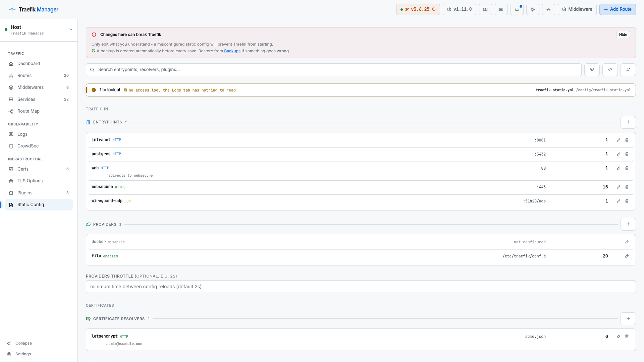This screenshot has height=362, width=644.
Task: Click the keyboard shortcuts icon in header
Action: pos(501,9)
